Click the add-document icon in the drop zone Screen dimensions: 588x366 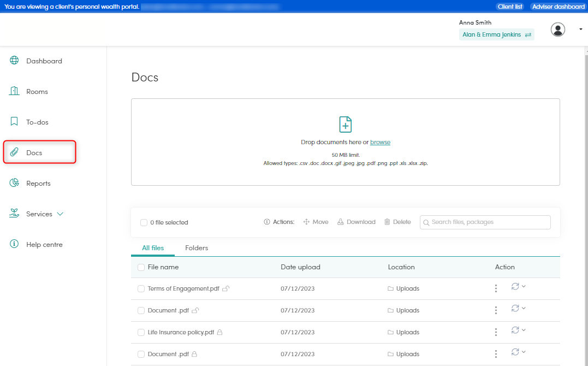pos(346,124)
